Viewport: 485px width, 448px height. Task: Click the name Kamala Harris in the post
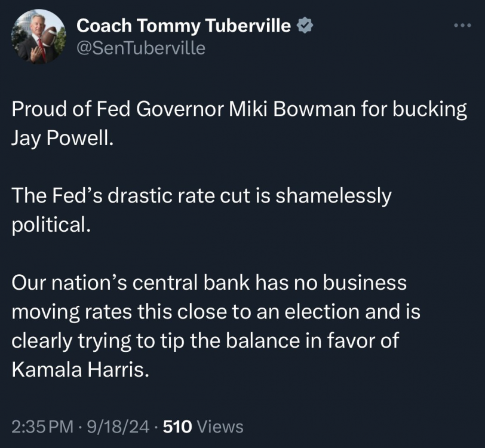point(78,369)
